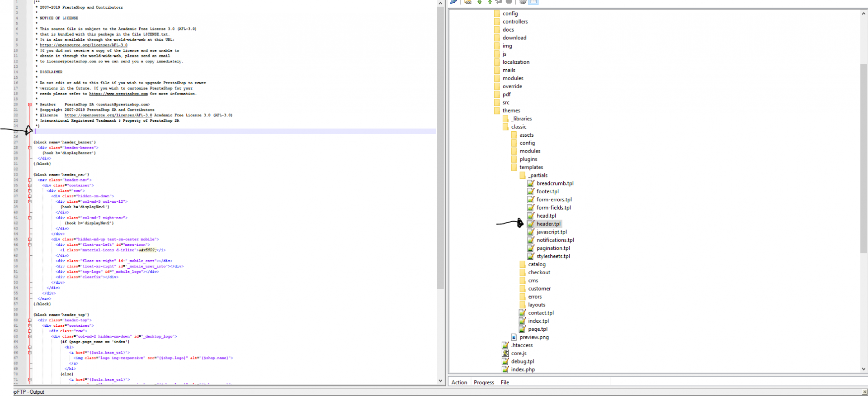Collapse fold marker at line 28 header-banner div
The image size is (868, 396).
pos(30,148)
